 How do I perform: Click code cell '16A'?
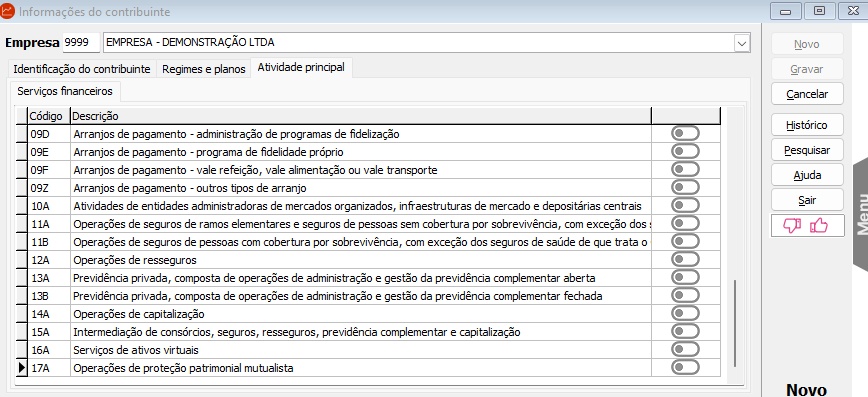(x=49, y=350)
